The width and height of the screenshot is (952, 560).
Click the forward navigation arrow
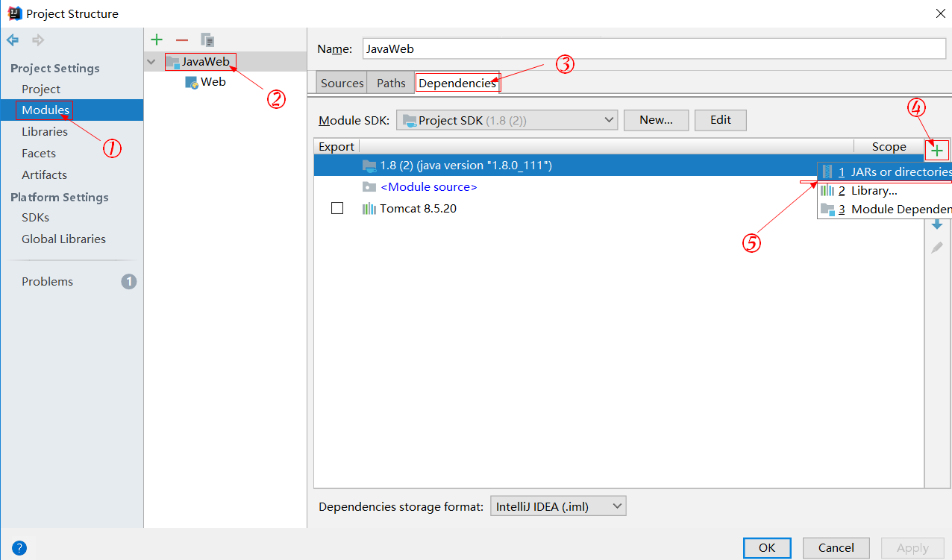coord(38,40)
